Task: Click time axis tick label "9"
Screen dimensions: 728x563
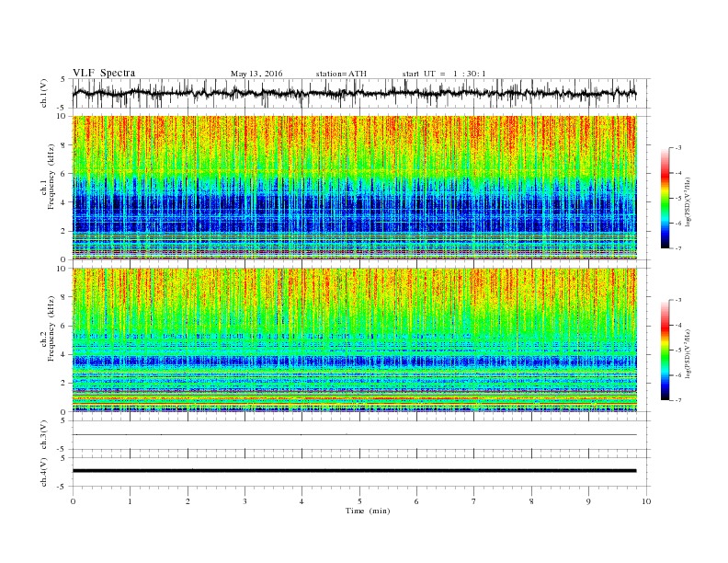Action: tap(588, 501)
